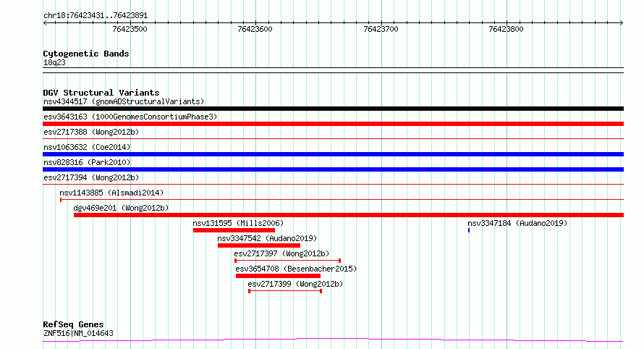Click ruler position 76423700
The width and height of the screenshot is (644, 349).
[381, 29]
